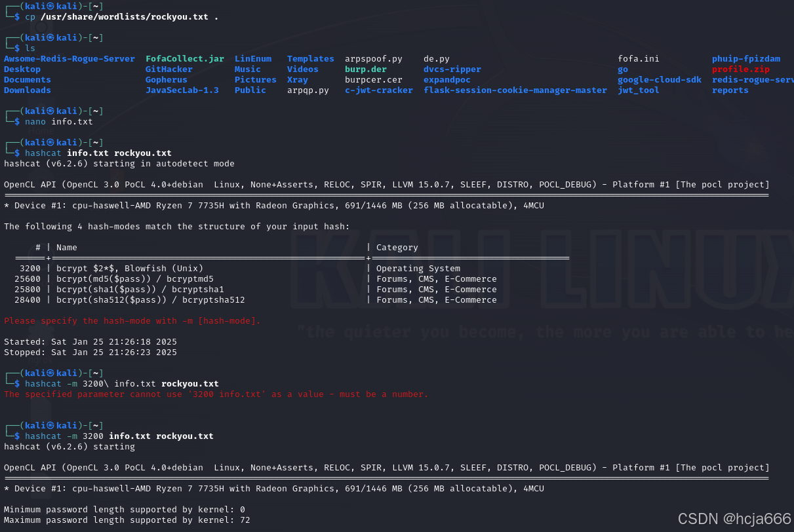Viewport: 794px width, 532px height.
Task: Click the cp /usr/share/wordlists/rockyou.txt command line
Action: [x=122, y=17]
